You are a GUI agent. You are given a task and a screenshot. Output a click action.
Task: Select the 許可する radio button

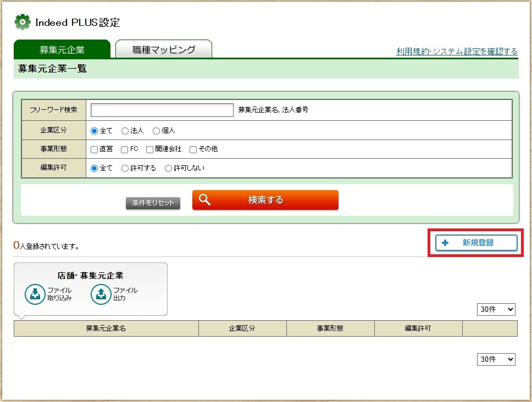[x=125, y=168]
